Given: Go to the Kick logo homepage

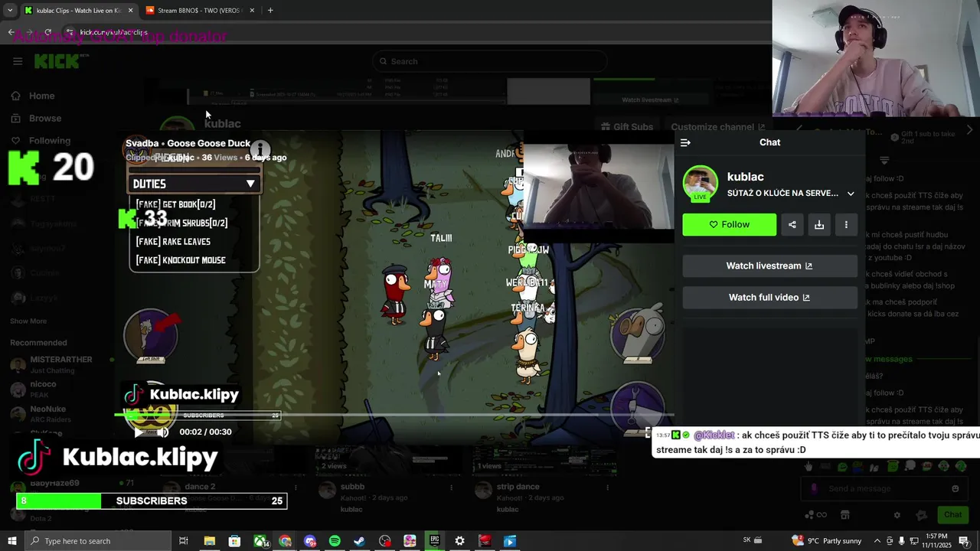Looking at the screenshot, I should [59, 61].
